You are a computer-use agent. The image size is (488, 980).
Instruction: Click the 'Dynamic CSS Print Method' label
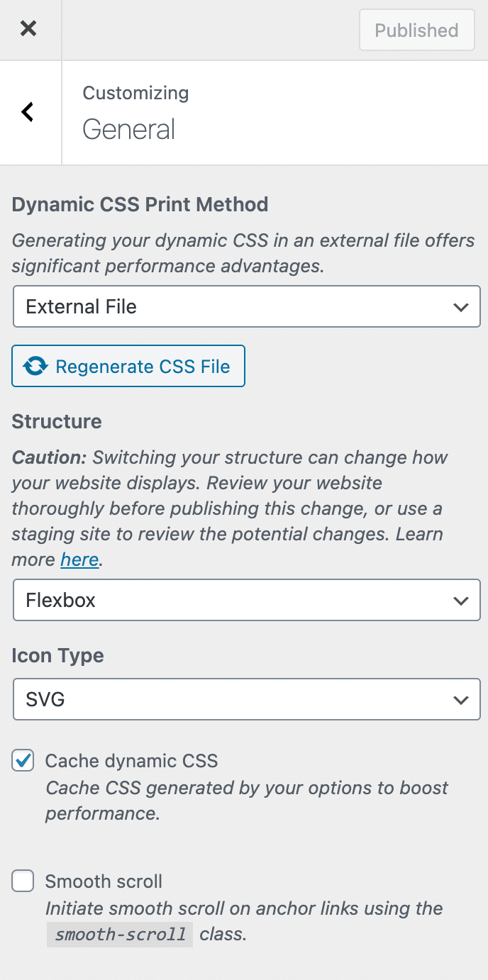[x=140, y=204]
